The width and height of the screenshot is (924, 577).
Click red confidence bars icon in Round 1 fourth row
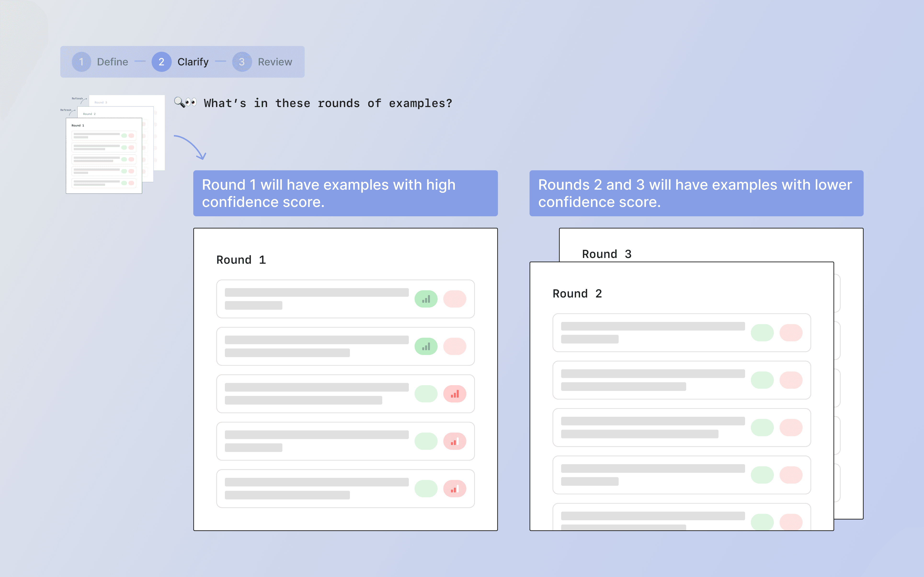(454, 441)
